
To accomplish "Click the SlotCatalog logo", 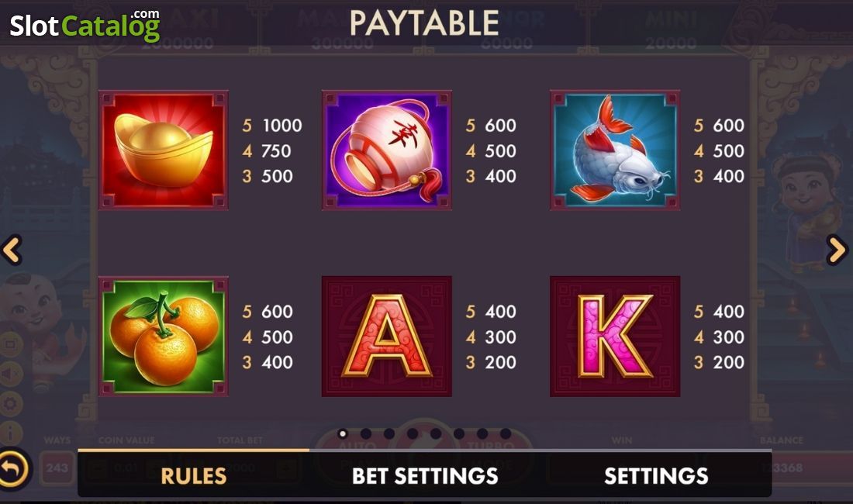I will [x=85, y=25].
